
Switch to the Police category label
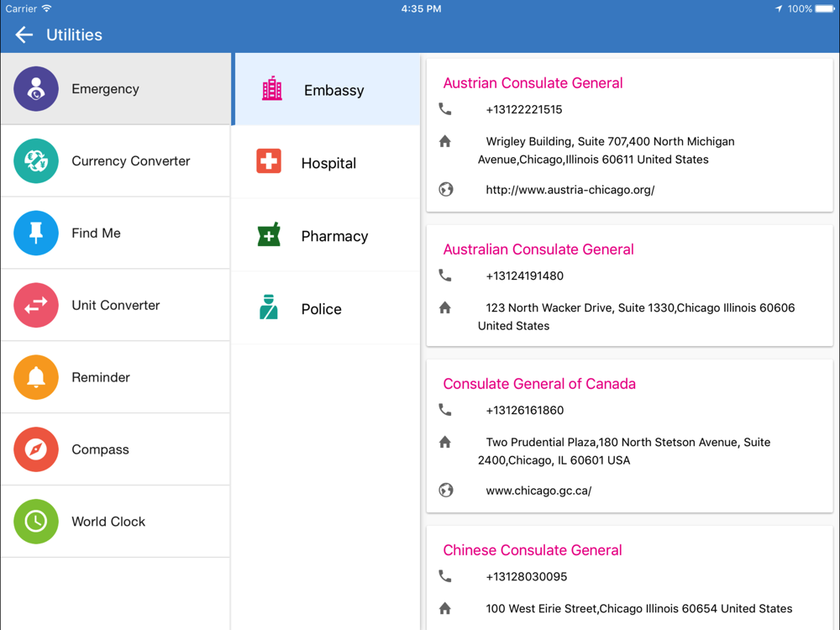(x=322, y=309)
